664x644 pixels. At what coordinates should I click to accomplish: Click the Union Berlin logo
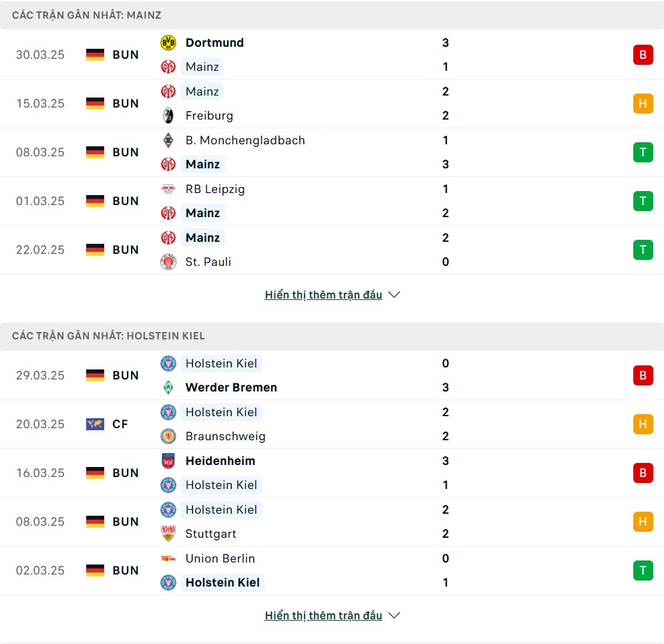pyautogui.click(x=168, y=558)
